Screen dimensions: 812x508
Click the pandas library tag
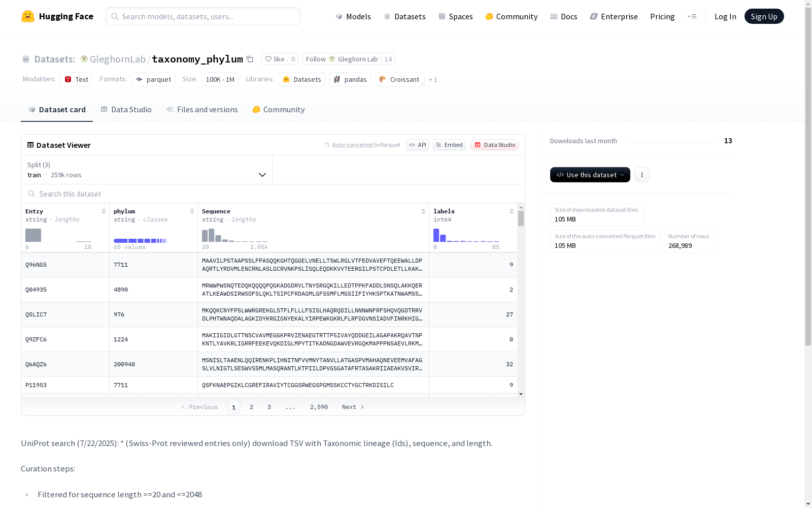point(350,79)
